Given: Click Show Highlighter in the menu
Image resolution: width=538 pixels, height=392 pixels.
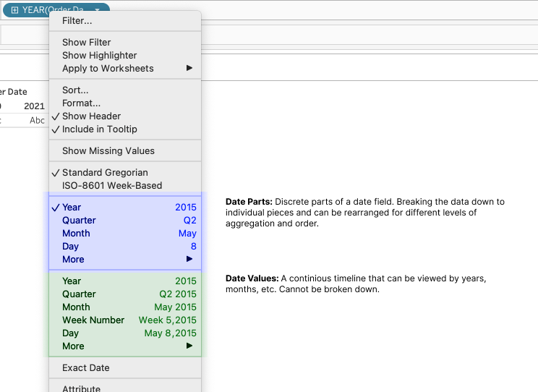Looking at the screenshot, I should click(99, 55).
